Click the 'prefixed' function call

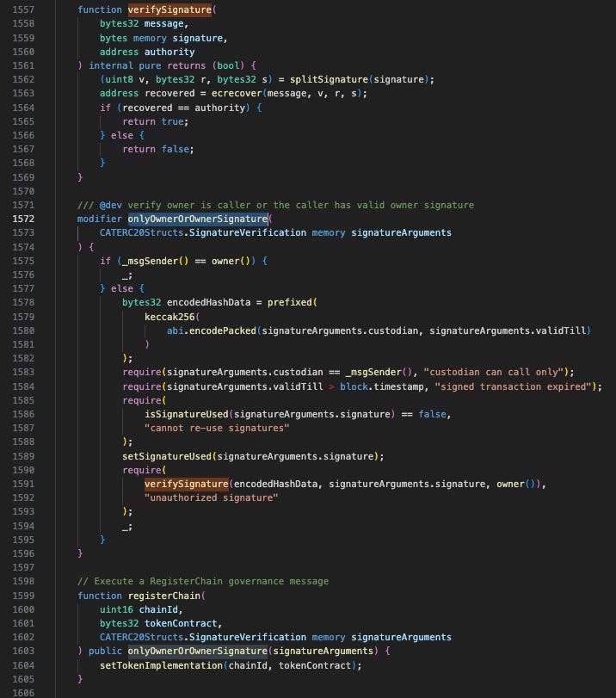pyautogui.click(x=290, y=302)
